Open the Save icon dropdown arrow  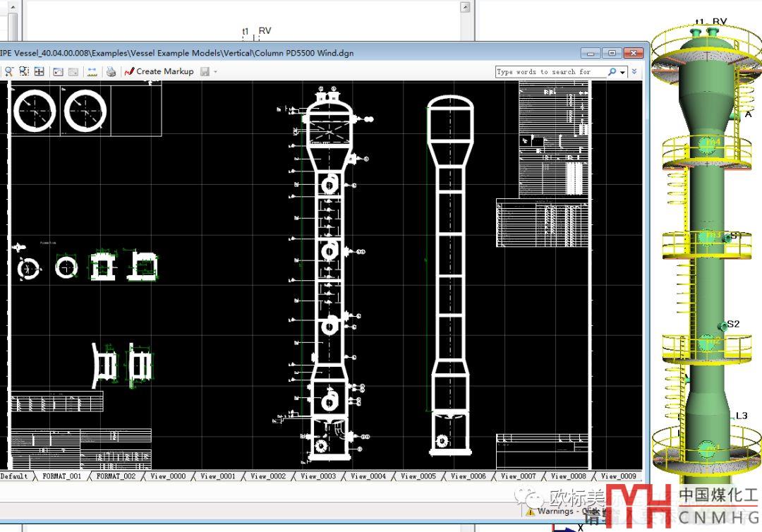tap(215, 71)
